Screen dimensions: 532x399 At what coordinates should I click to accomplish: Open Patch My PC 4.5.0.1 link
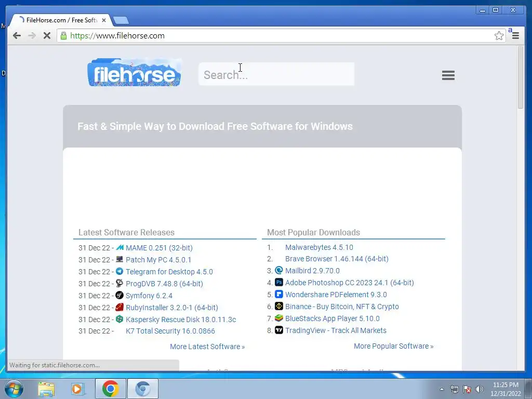(x=158, y=260)
